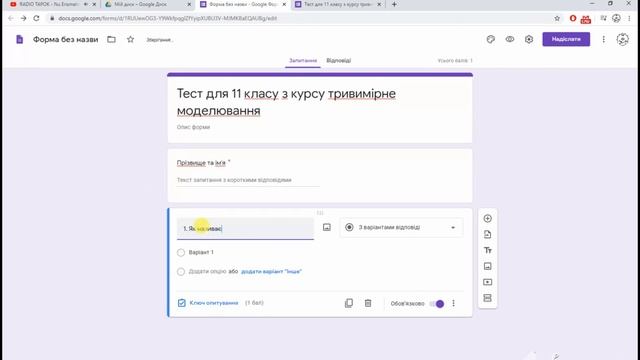Image resolution: width=640 pixels, height=360 pixels.
Task: Open form settings gear
Action: click(529, 39)
